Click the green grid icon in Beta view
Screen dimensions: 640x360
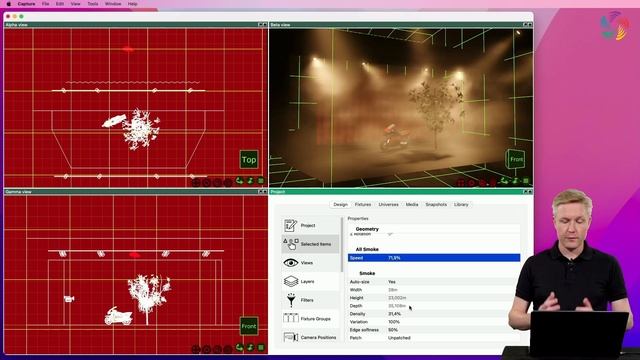pos(526,181)
